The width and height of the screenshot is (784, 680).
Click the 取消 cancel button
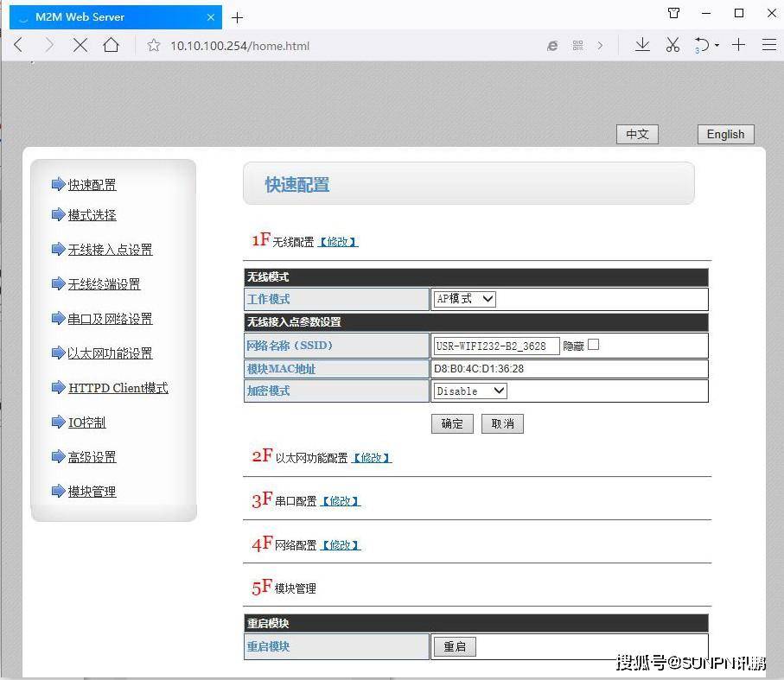[502, 423]
